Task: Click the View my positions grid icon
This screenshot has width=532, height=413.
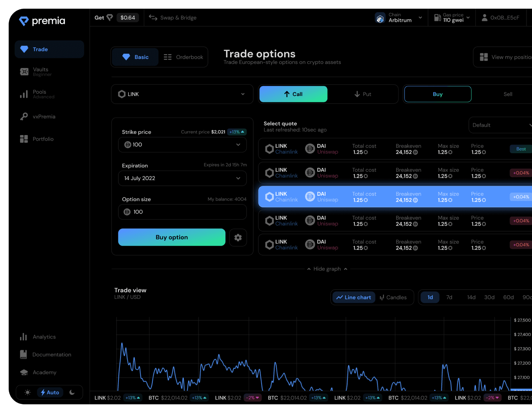Action: point(484,57)
